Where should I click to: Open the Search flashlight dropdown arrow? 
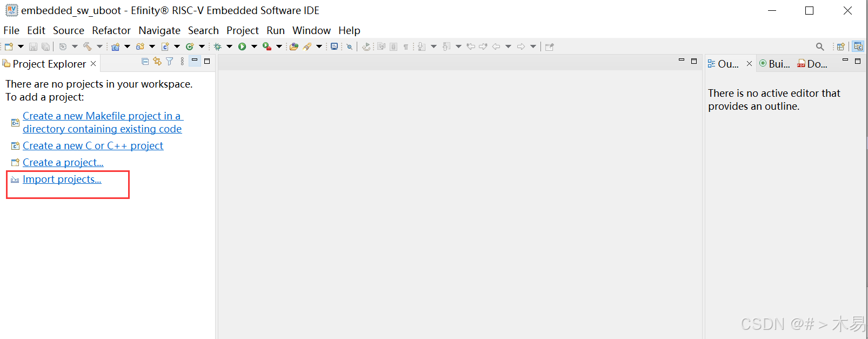tap(319, 46)
